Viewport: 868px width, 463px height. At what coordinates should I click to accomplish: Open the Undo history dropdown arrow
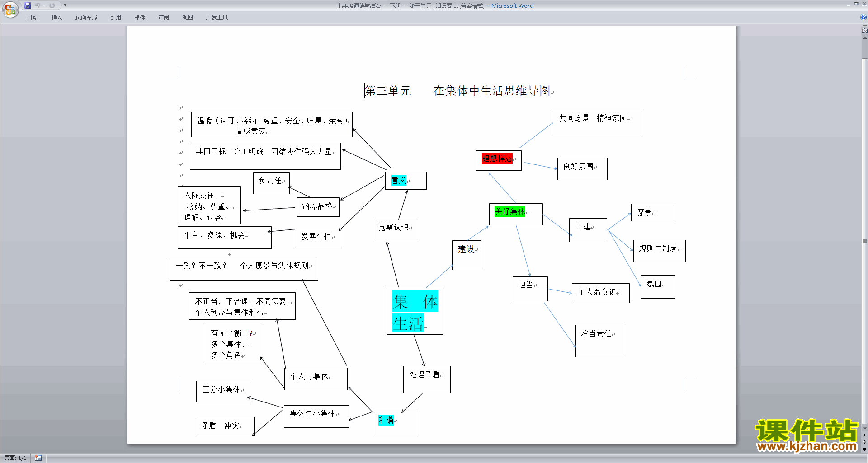click(44, 5)
